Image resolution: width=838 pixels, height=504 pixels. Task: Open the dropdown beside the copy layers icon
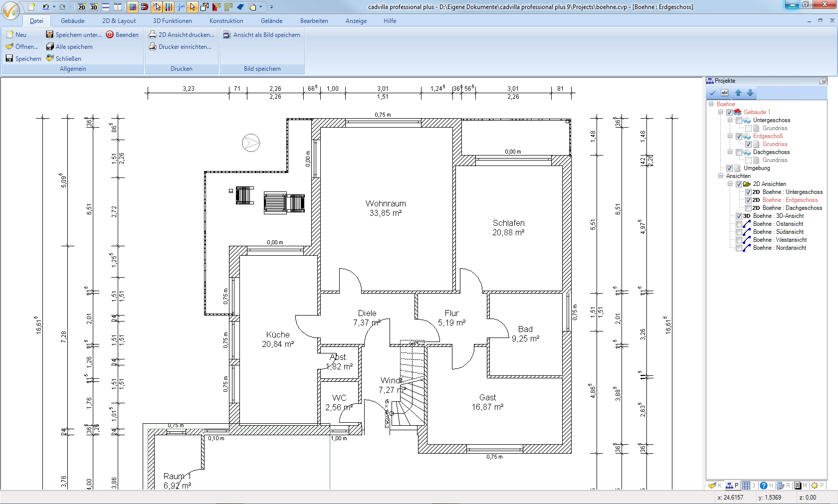pyautogui.click(x=260, y=7)
